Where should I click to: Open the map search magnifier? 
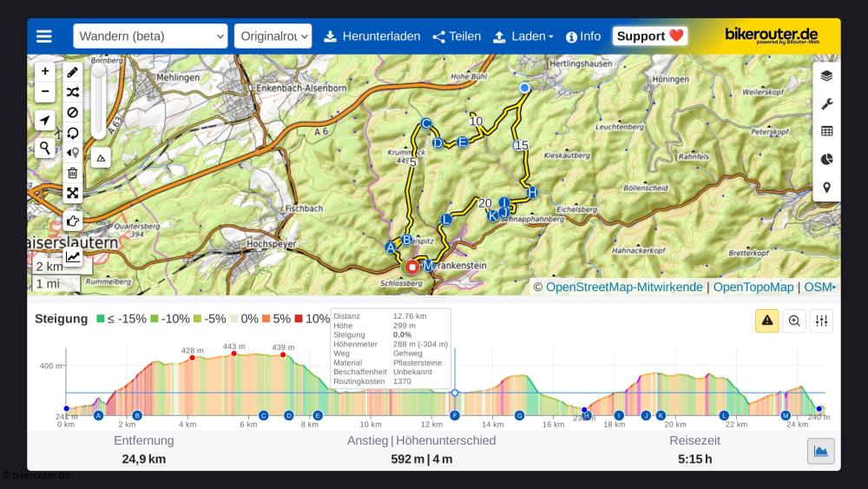point(45,149)
